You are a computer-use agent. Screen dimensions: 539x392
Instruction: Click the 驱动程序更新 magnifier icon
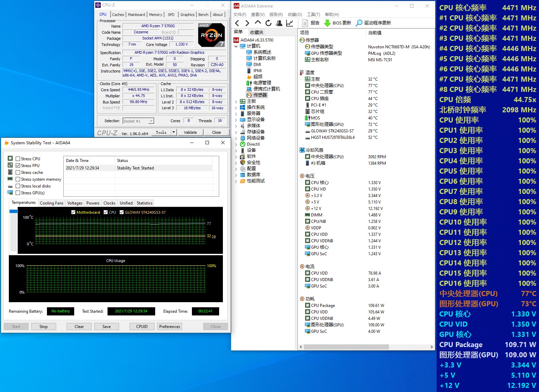[x=359, y=23]
